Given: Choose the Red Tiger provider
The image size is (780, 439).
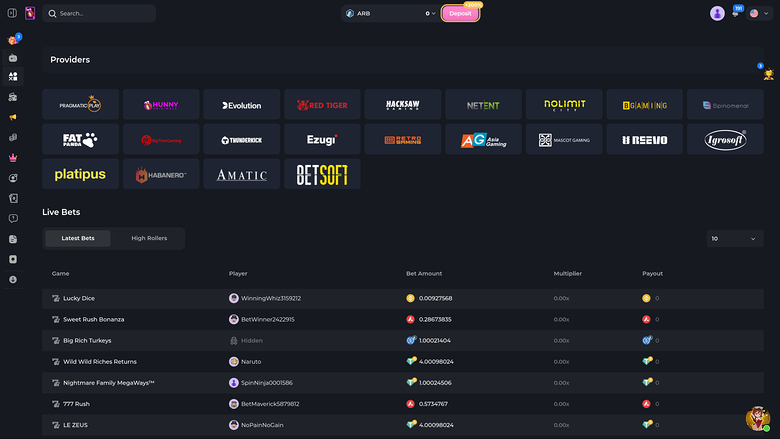Looking at the screenshot, I should coord(322,104).
